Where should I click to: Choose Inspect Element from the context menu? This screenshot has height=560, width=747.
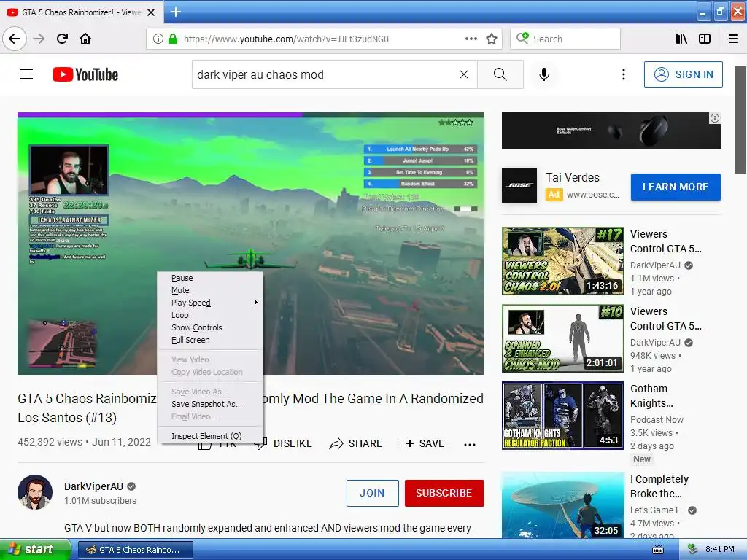(x=210, y=436)
